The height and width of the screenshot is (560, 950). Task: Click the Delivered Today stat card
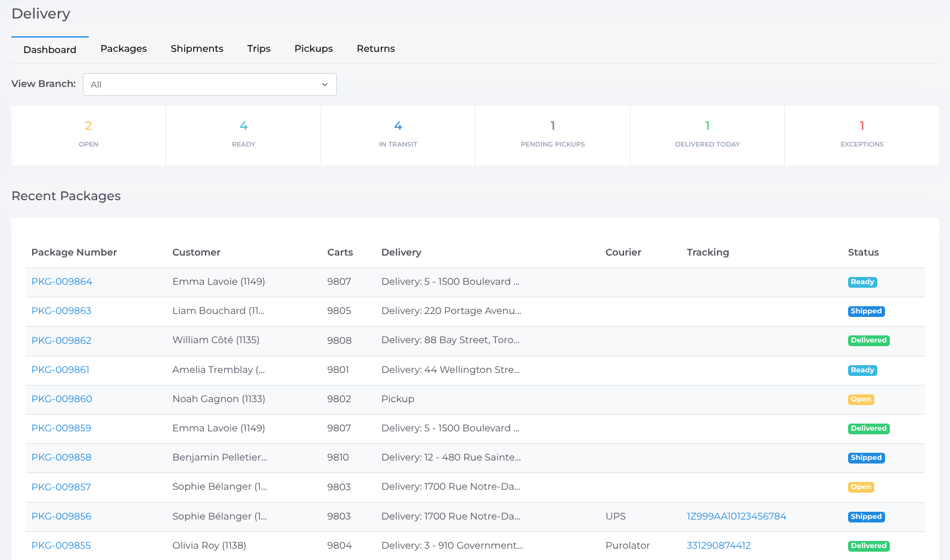pos(707,135)
